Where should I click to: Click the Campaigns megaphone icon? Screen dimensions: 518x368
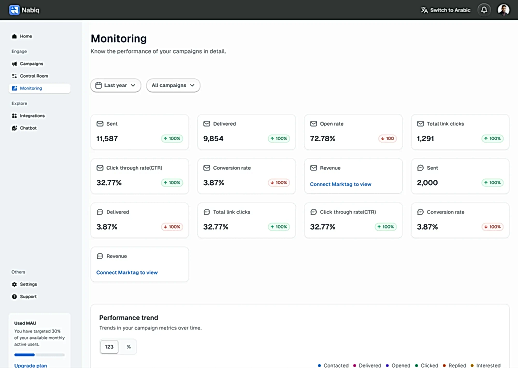(x=14, y=64)
